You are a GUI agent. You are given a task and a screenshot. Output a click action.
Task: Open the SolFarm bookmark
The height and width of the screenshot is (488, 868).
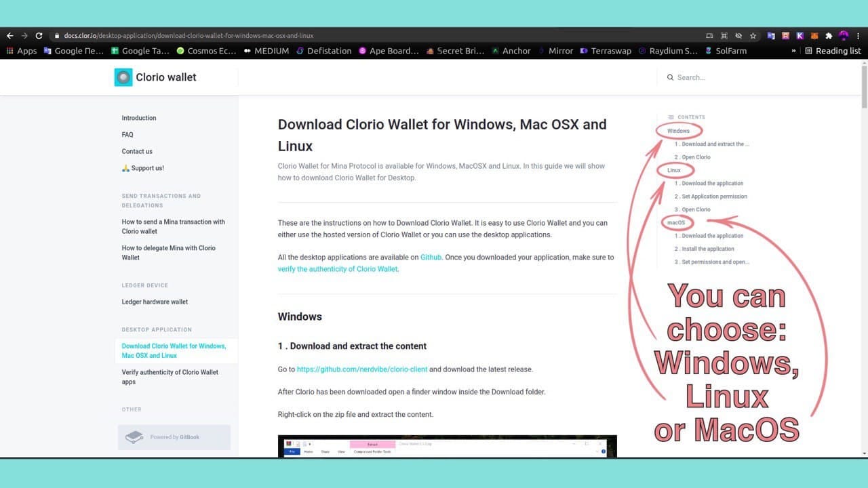pyautogui.click(x=726, y=51)
